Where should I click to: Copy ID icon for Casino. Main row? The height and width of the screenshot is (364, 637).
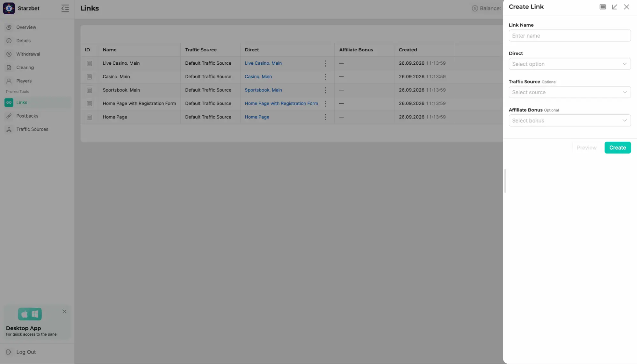[x=89, y=77]
